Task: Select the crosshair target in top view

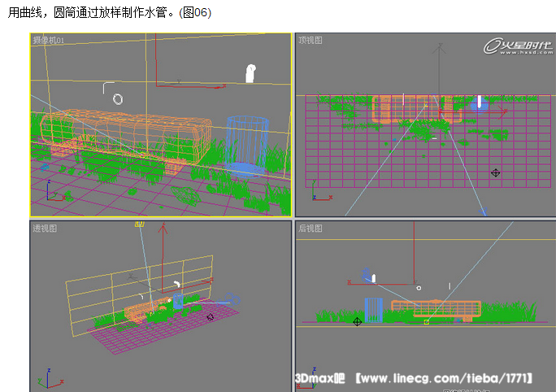Action: (495, 172)
